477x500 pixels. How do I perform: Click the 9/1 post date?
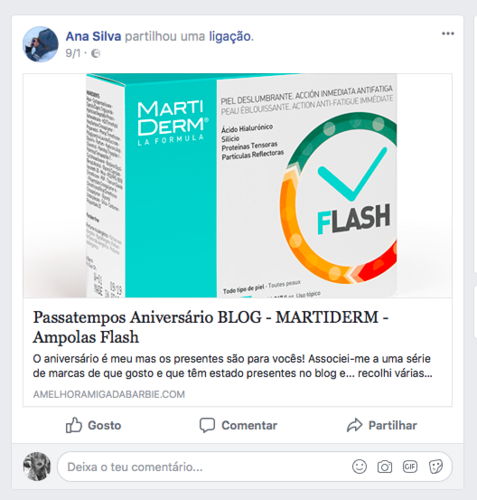coord(73,53)
